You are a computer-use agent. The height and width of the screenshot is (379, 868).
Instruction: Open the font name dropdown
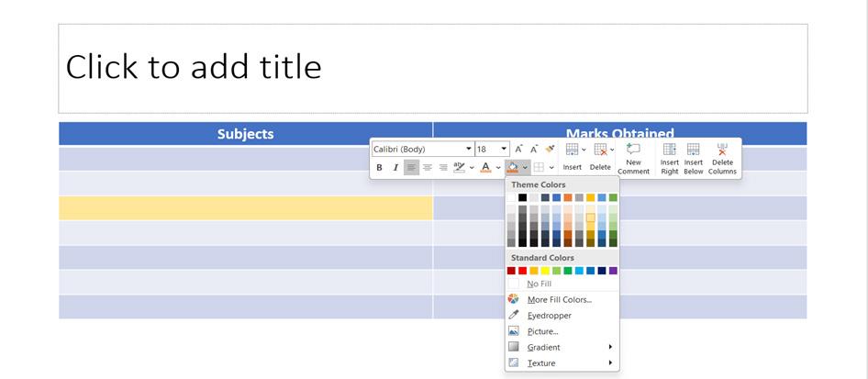click(469, 149)
